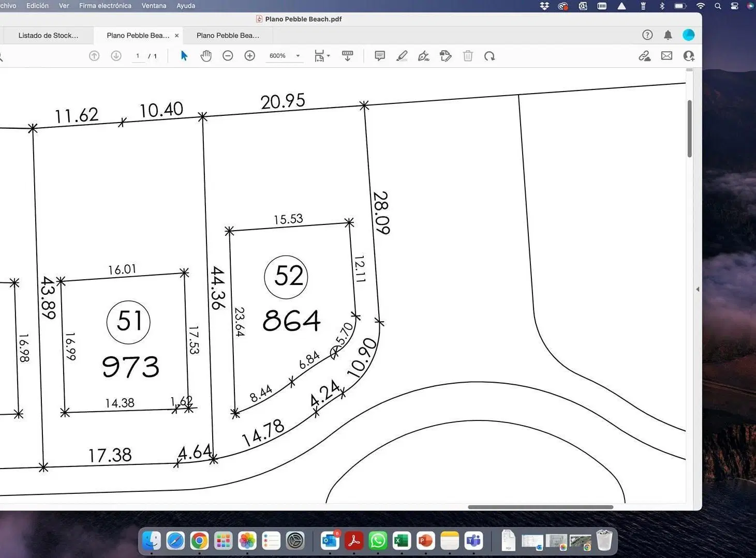Open the Help question mark icon
This screenshot has height=558, width=756.
point(647,35)
